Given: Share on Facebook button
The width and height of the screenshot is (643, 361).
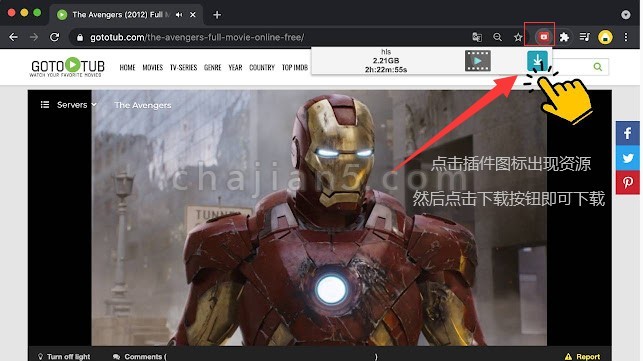Looking at the screenshot, I should (x=627, y=133).
